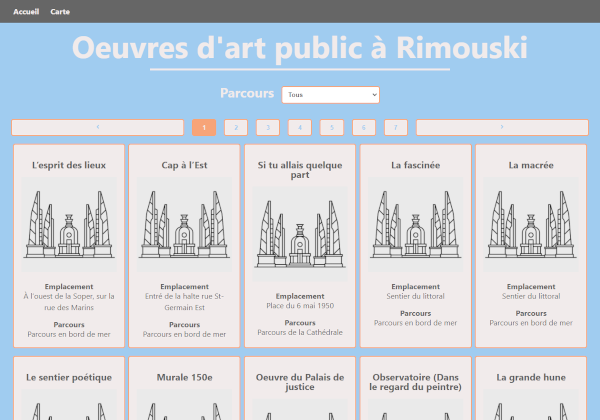
Task: Click Sentier du littoral on La fascinée card
Action: 416,296
